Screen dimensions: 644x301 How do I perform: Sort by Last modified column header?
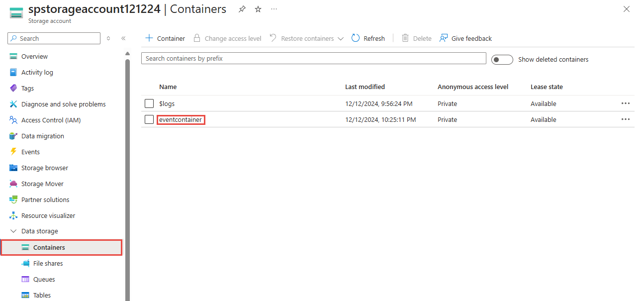pyautogui.click(x=365, y=87)
